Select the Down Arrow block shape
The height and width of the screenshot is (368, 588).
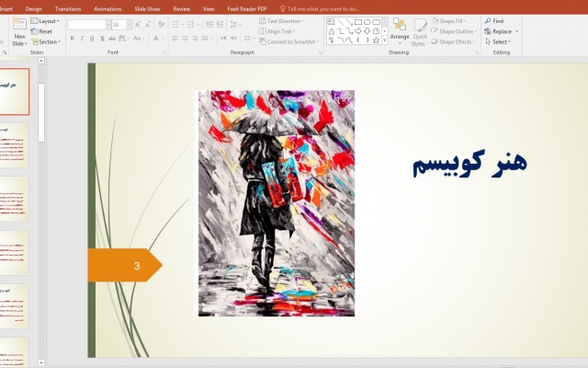tap(367, 31)
